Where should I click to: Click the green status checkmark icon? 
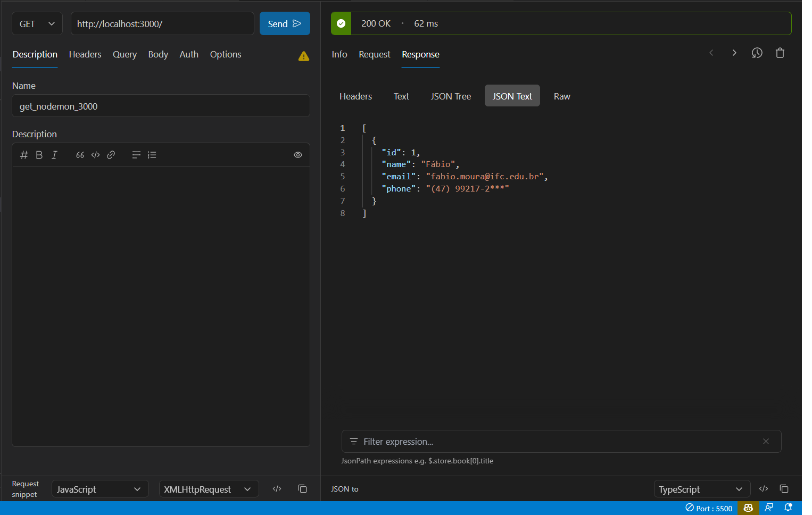[341, 23]
